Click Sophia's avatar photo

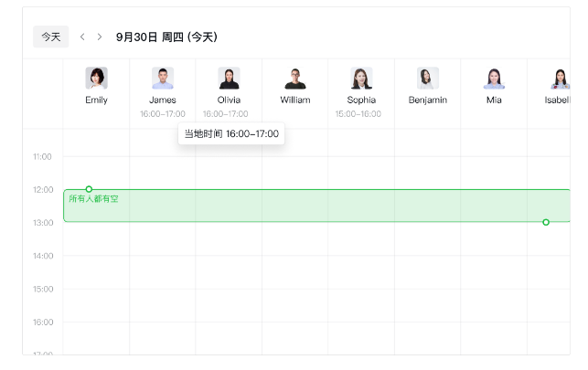click(361, 79)
